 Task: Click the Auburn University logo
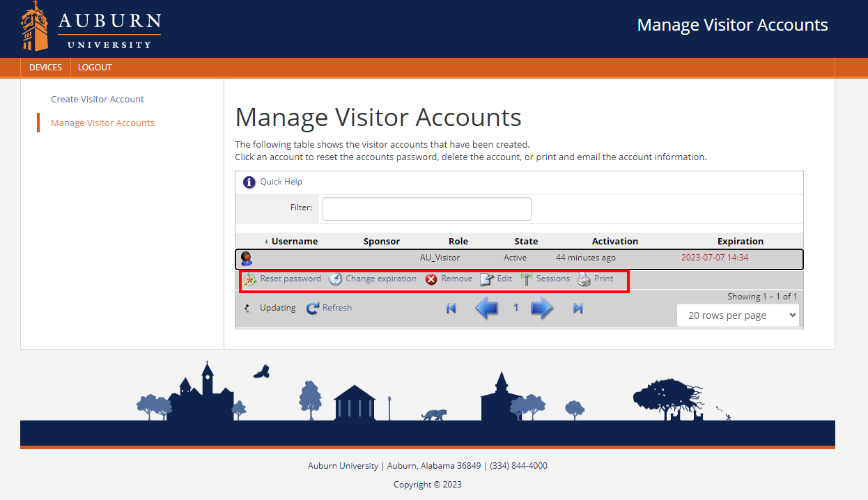click(x=91, y=26)
